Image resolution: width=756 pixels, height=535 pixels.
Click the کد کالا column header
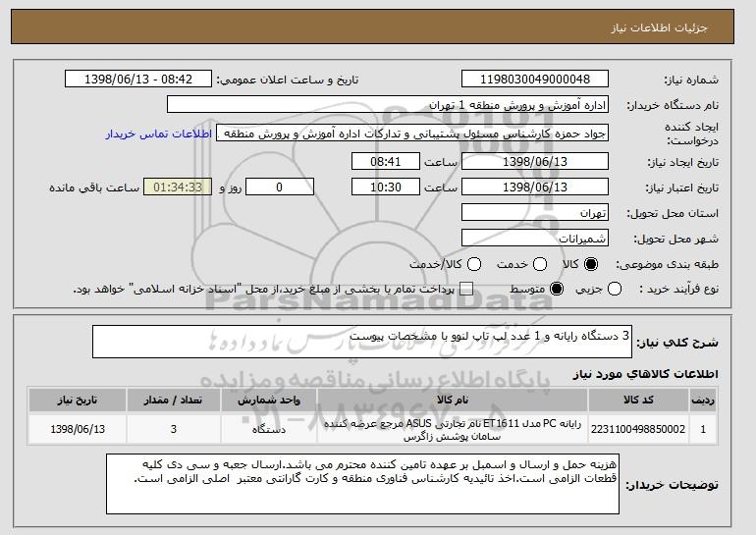pyautogui.click(x=638, y=401)
